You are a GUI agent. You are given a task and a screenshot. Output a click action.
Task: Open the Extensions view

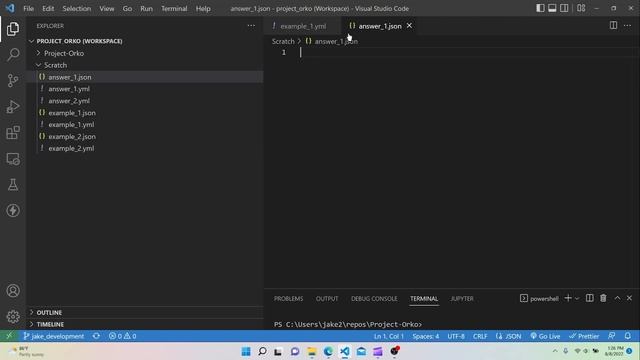click(13, 133)
